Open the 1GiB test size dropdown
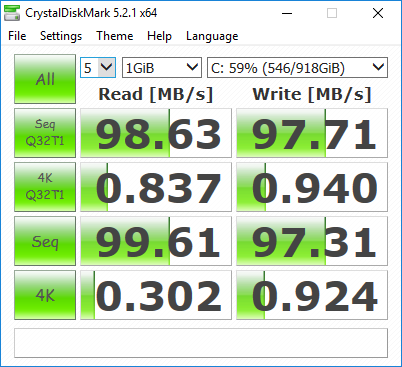The width and height of the screenshot is (402, 367). pyautogui.click(x=162, y=68)
